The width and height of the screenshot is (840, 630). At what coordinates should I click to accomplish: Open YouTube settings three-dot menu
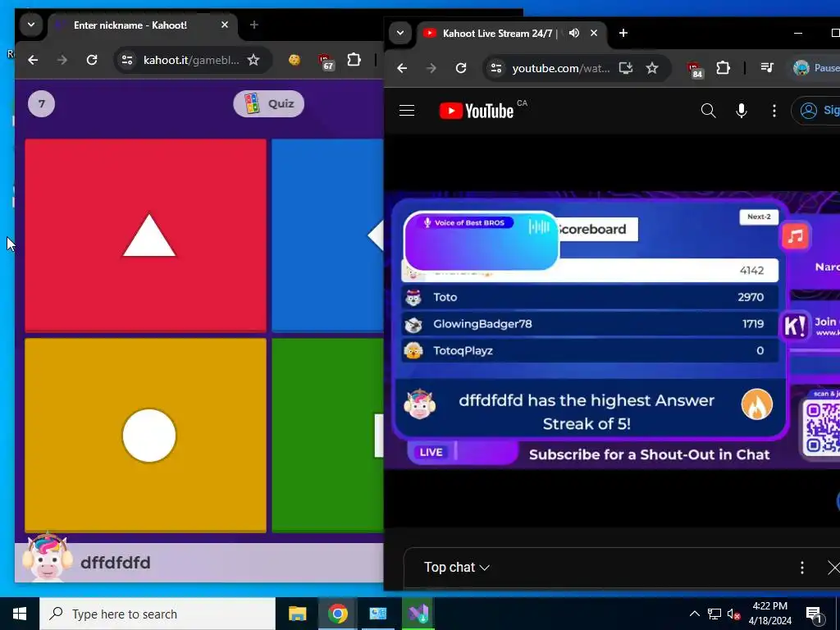774,111
